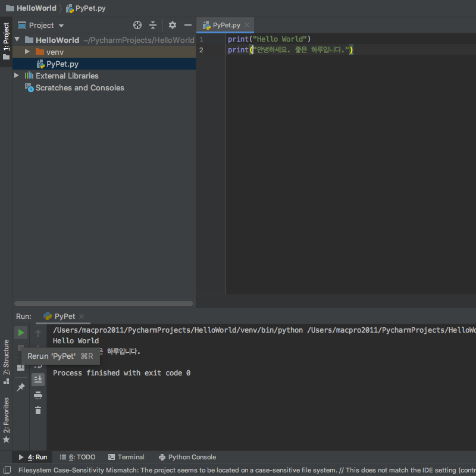This screenshot has width=476, height=476.
Task: Open the Structure sidebar tab
Action: (x=6, y=361)
